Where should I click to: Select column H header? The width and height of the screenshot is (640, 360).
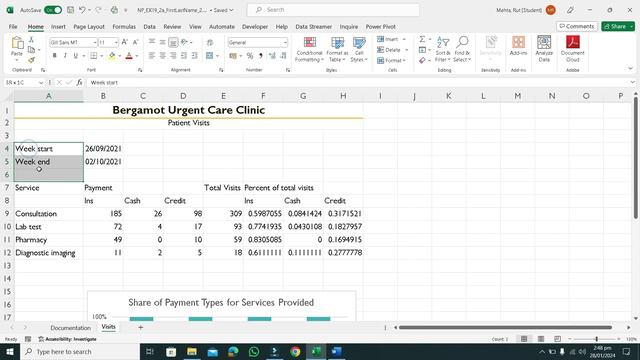(x=343, y=96)
